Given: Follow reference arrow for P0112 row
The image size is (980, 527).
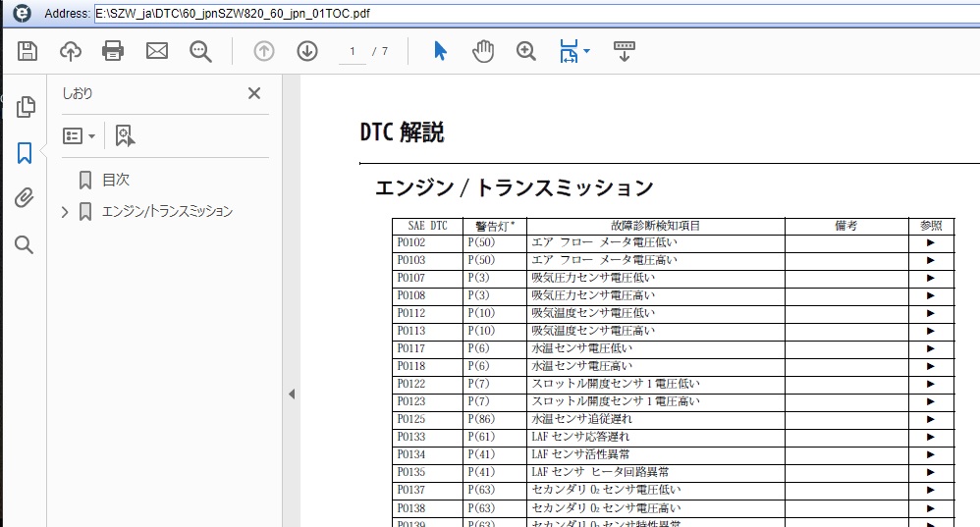Looking at the screenshot, I should point(931,313).
